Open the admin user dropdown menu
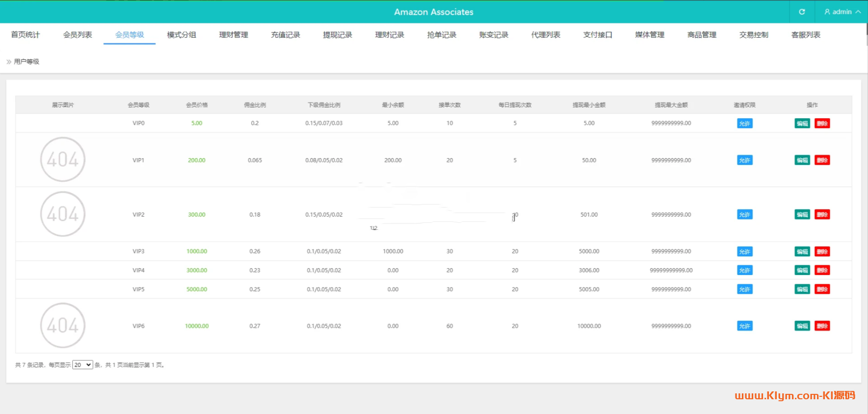This screenshot has width=868, height=414. coord(842,12)
